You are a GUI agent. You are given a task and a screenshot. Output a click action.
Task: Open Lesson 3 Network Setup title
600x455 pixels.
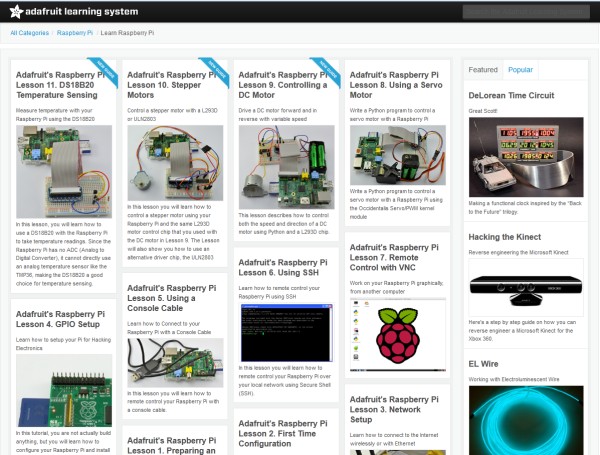coord(394,409)
